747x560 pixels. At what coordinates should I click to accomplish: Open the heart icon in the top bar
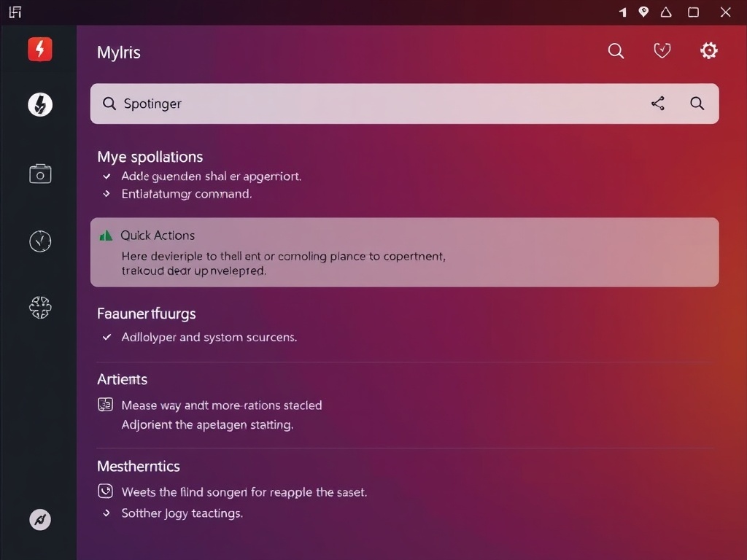pos(662,50)
